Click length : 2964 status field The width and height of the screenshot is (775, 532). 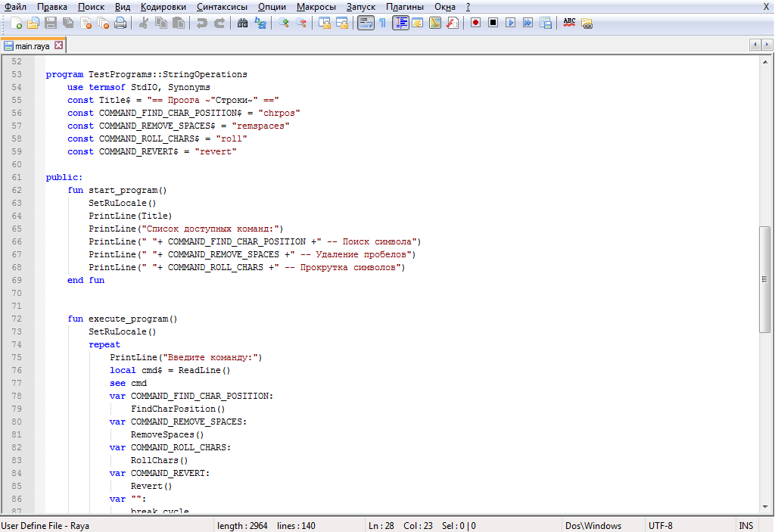242,526
